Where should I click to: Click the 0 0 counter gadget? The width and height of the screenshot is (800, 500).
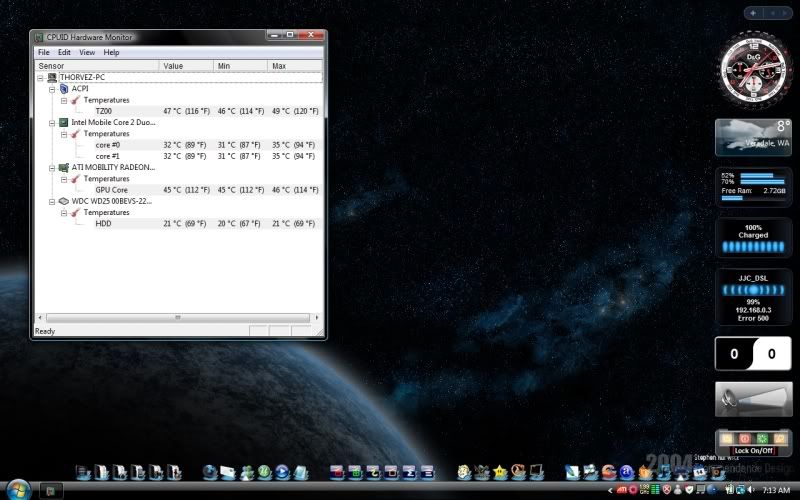tap(753, 354)
